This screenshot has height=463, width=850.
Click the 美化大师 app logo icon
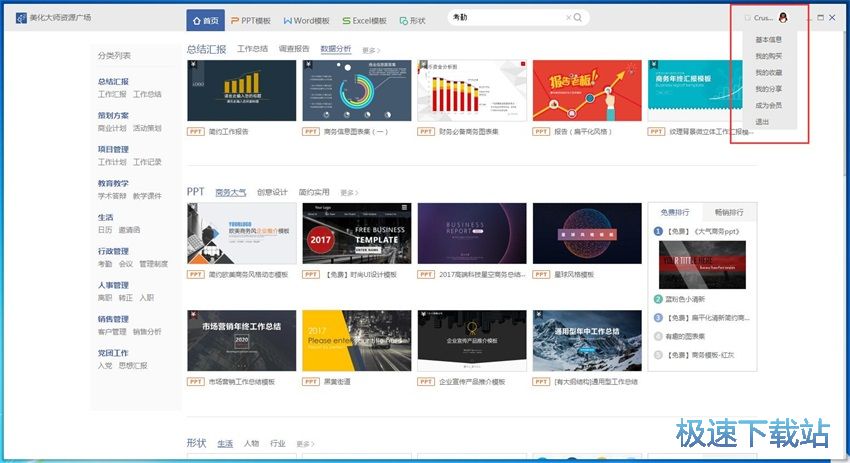click(21, 18)
